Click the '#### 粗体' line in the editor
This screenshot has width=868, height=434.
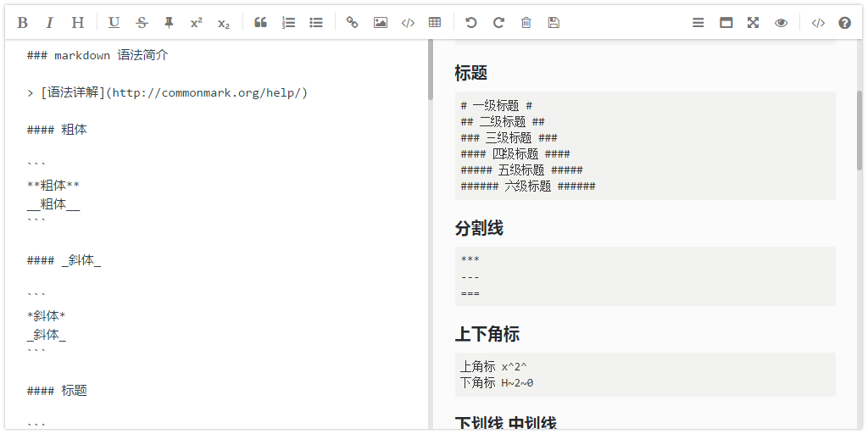coord(57,130)
